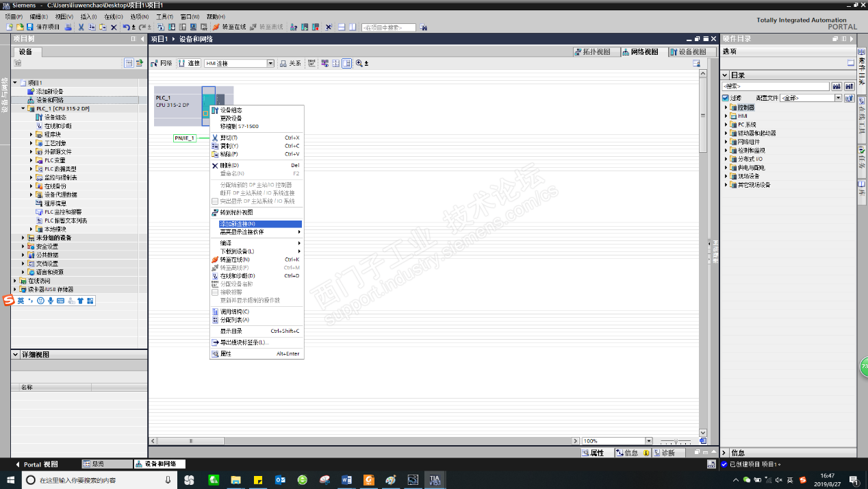868x489 pixels.
Task: Open File Explorer from Windows taskbar
Action: tap(235, 480)
